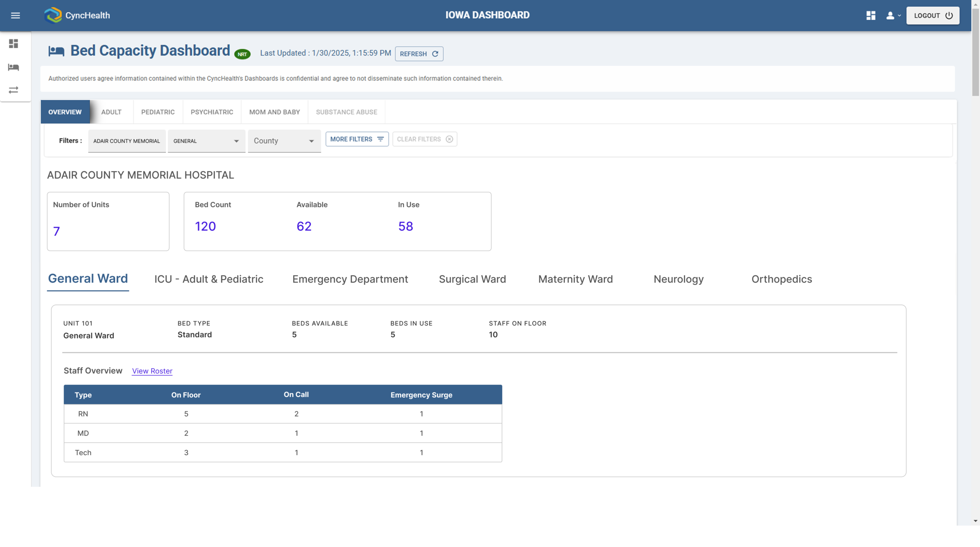Image resolution: width=980 pixels, height=547 pixels.
Task: Click the sidebar transfer arrows icon
Action: (x=14, y=90)
